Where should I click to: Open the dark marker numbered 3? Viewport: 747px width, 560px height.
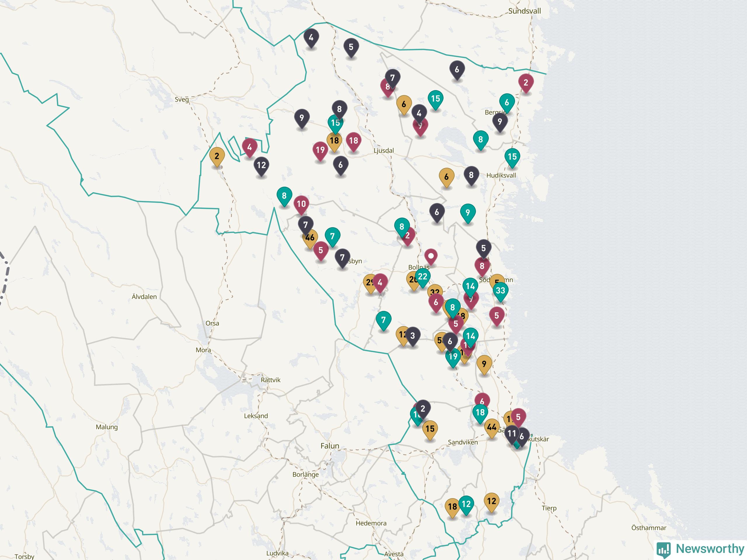(x=413, y=335)
